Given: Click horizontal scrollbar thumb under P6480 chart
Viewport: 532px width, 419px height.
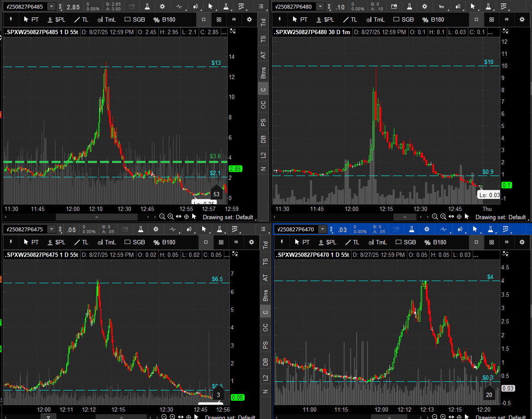Looking at the screenshot, I should pos(405,217).
